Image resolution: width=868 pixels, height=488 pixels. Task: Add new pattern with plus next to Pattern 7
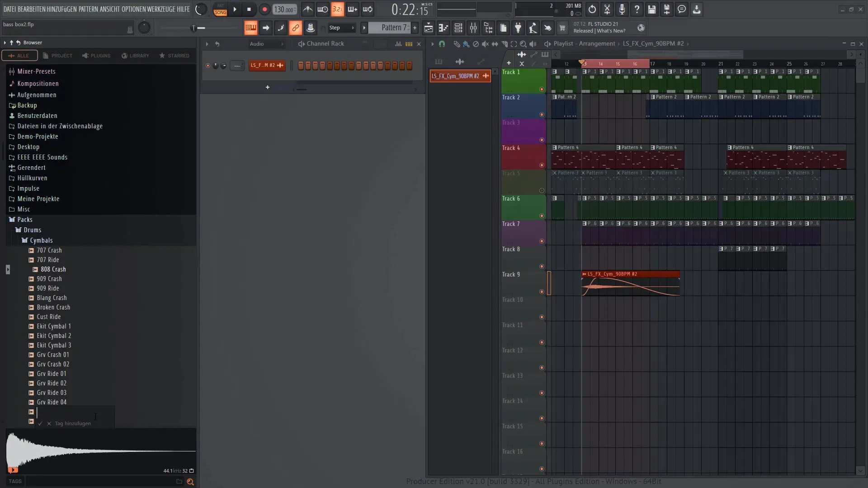(x=415, y=28)
